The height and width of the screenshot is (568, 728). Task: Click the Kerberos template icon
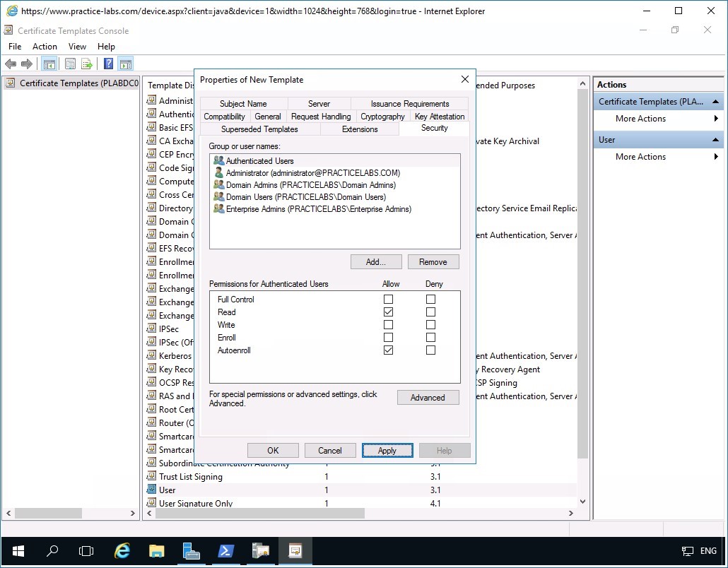[x=151, y=355]
